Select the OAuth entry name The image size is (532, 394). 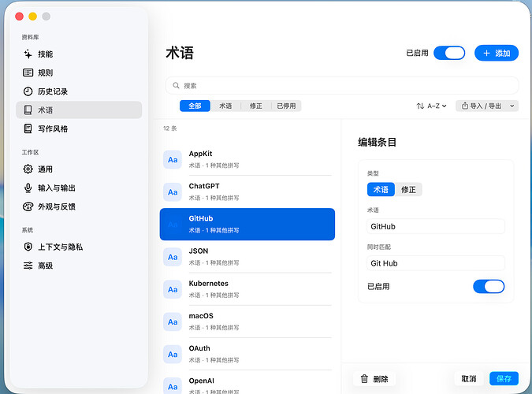click(199, 348)
